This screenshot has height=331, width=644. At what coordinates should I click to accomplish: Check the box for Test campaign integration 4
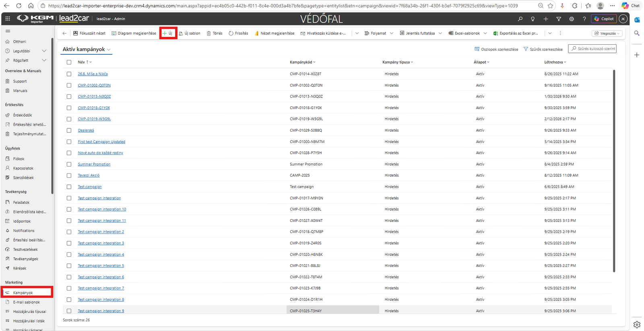(69, 254)
